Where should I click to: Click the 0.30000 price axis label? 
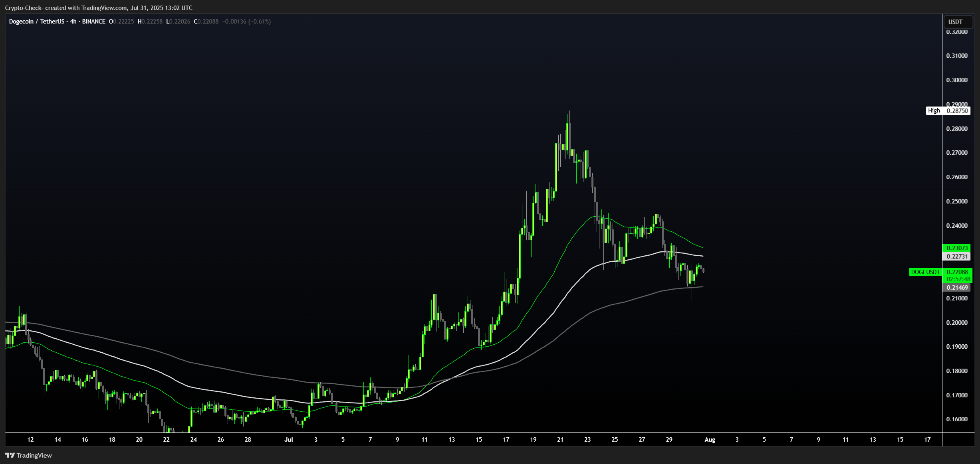coord(957,80)
